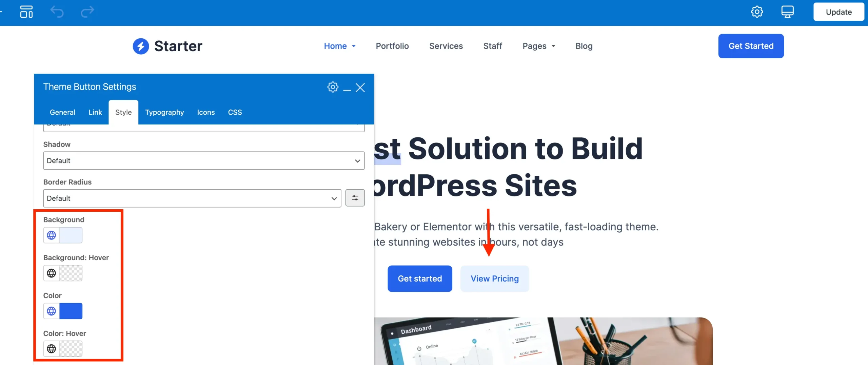
Task: Open the CSS tab
Action: 235,112
